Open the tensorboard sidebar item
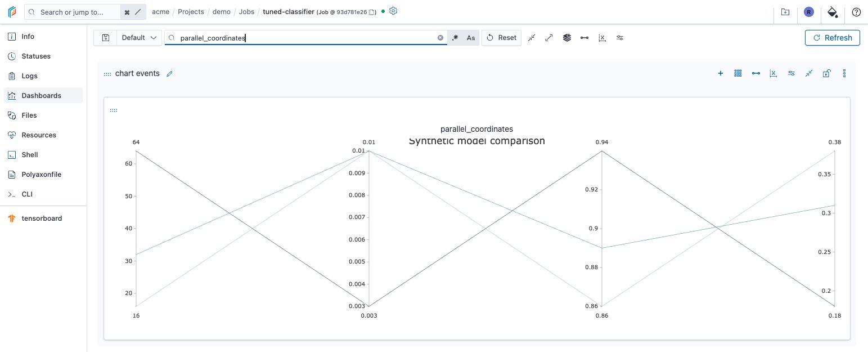 pyautogui.click(x=43, y=219)
